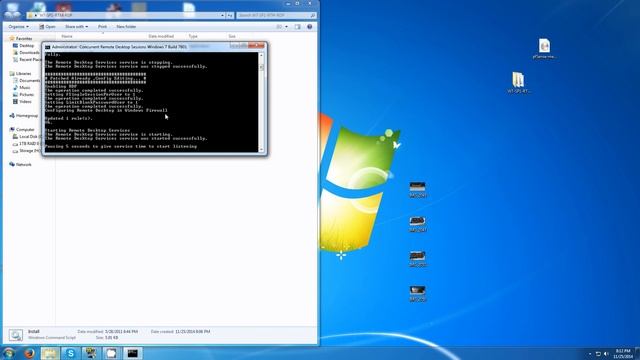
Task: Click the command prompt scrollbar thumb
Action: 261,68
